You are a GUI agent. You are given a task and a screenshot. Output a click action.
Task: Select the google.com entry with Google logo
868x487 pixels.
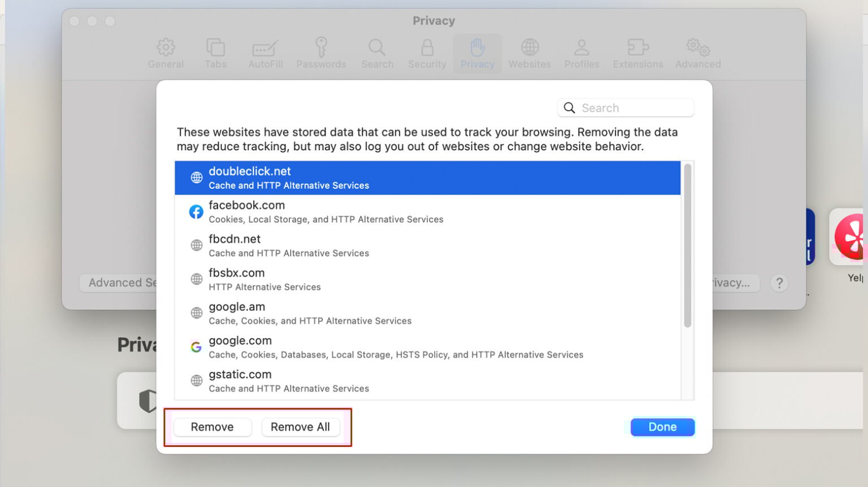point(240,346)
